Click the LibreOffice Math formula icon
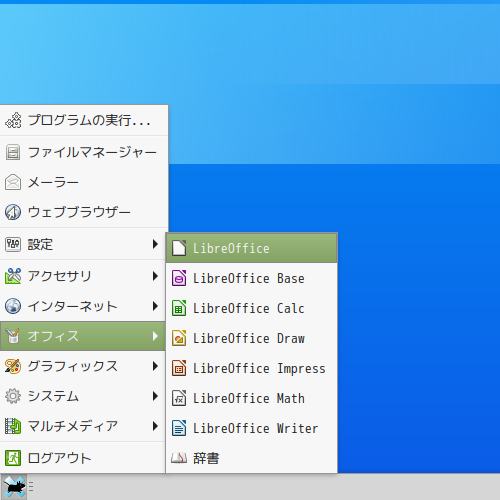500x500 pixels. tap(179, 398)
